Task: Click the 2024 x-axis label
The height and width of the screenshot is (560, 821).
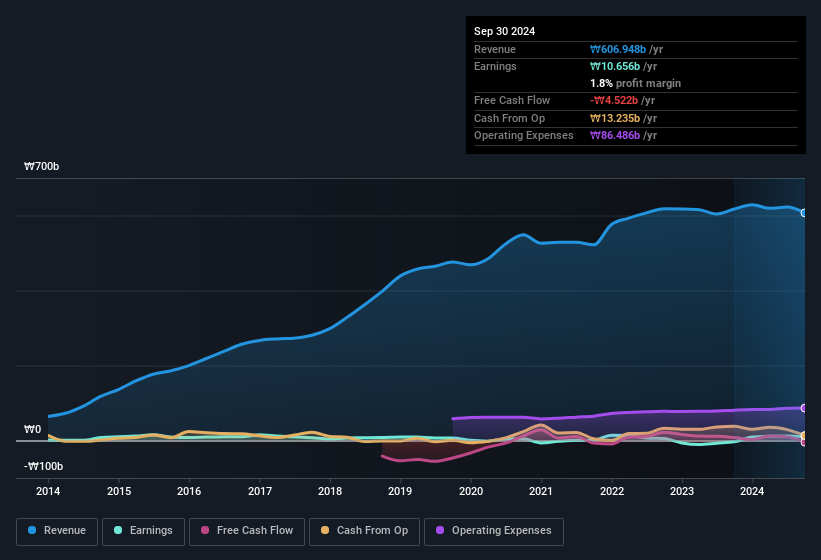Action: coord(752,491)
